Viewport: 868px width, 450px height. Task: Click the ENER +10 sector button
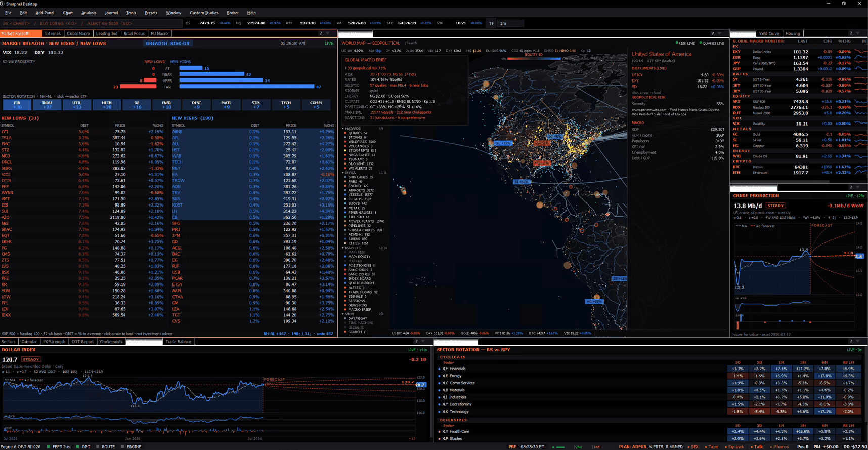[166, 105]
